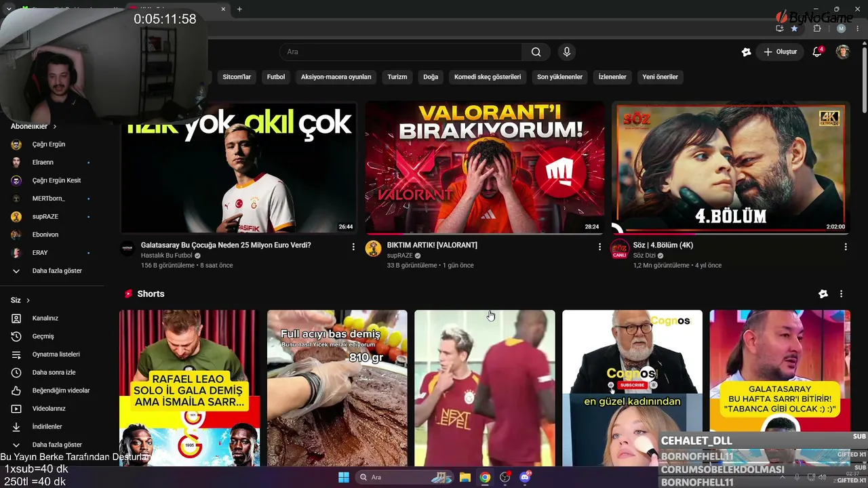Select the Son yüklenenler chip
The height and width of the screenshot is (488, 868).
click(x=559, y=77)
